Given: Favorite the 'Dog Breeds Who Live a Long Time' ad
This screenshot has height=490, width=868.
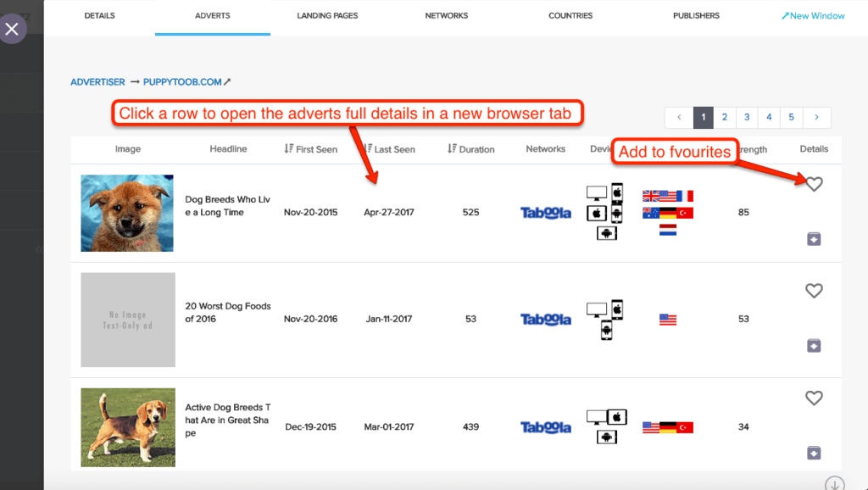Looking at the screenshot, I should [x=814, y=182].
